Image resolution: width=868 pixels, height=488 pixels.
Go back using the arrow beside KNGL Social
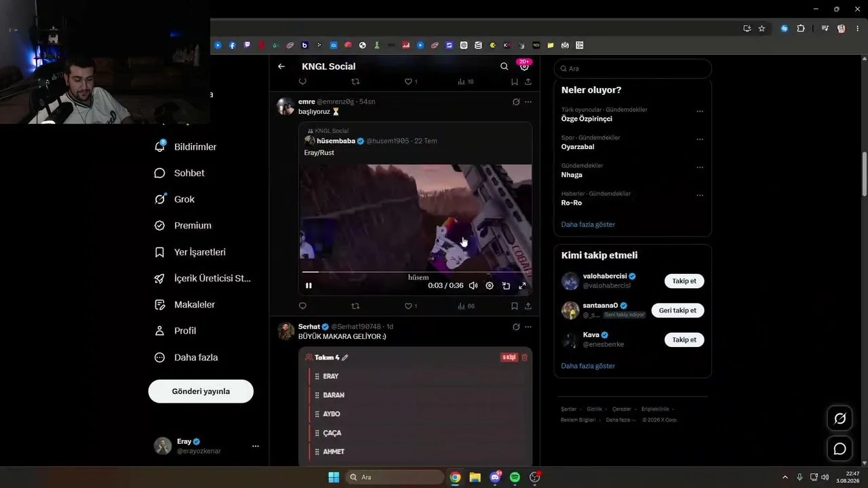281,66
